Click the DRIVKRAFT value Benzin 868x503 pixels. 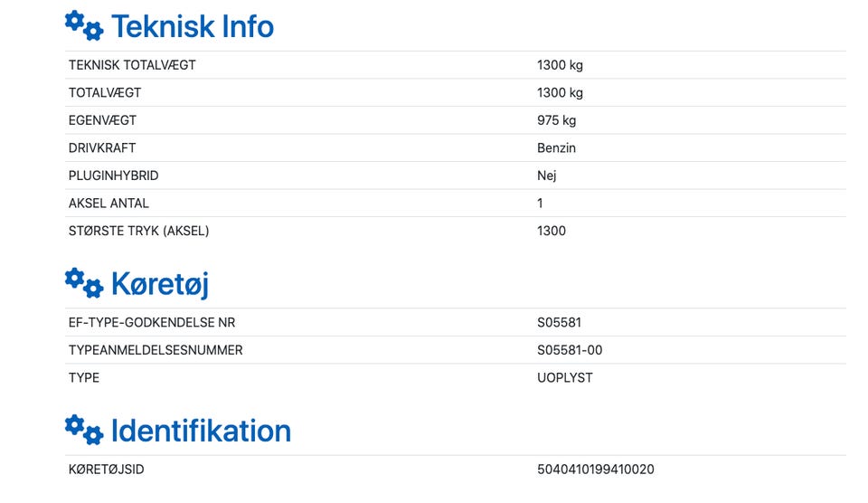click(x=556, y=147)
